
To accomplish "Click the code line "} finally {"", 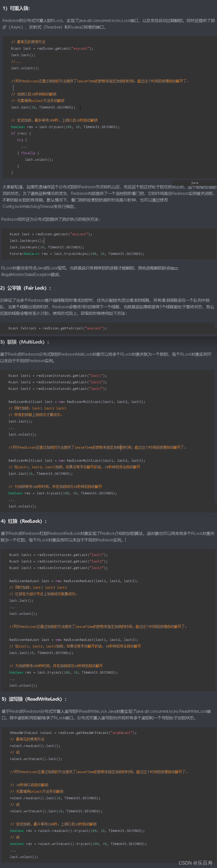I will point(28,153).
